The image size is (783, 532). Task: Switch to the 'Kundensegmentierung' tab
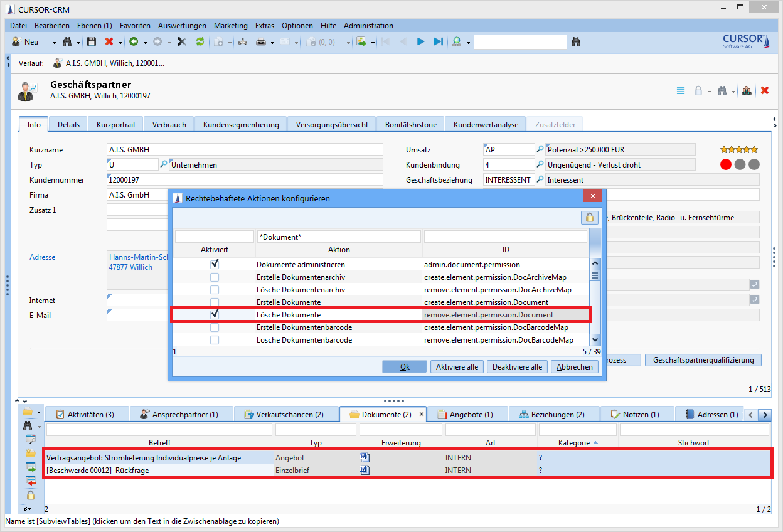[x=240, y=124]
